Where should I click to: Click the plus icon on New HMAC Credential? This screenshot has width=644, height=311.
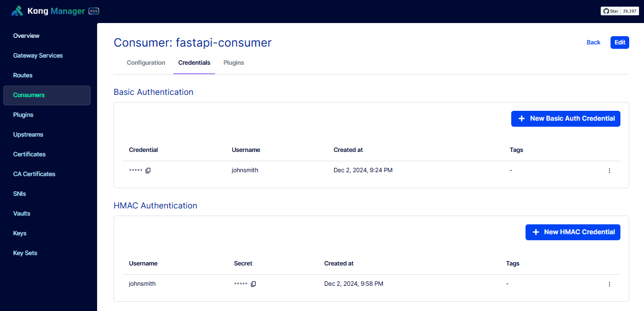pyautogui.click(x=535, y=232)
